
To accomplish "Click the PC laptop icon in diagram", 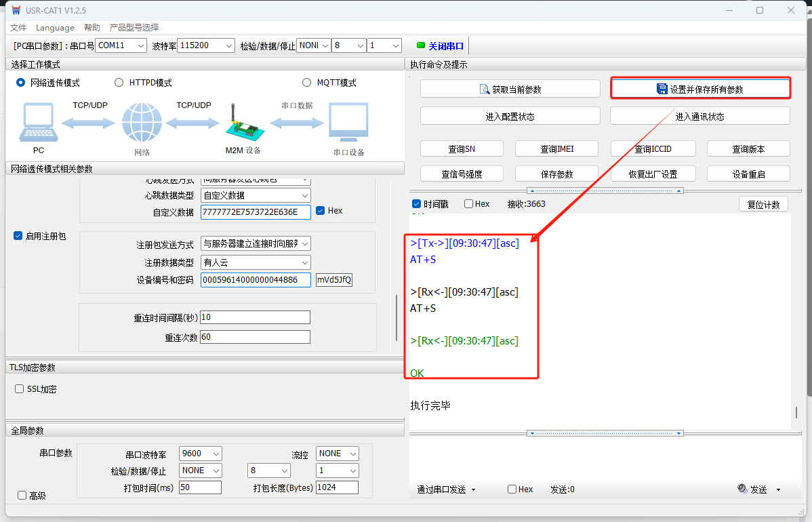I will pos(38,123).
